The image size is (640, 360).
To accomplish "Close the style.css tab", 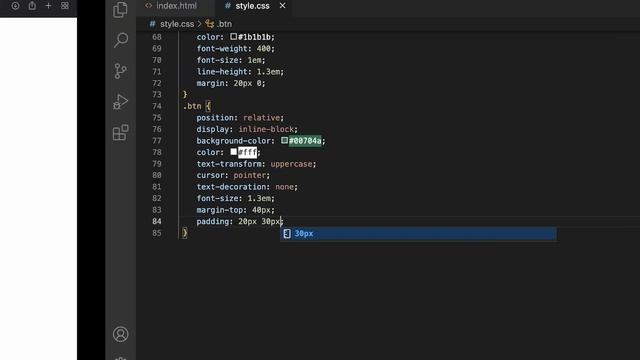I will coord(282,6).
